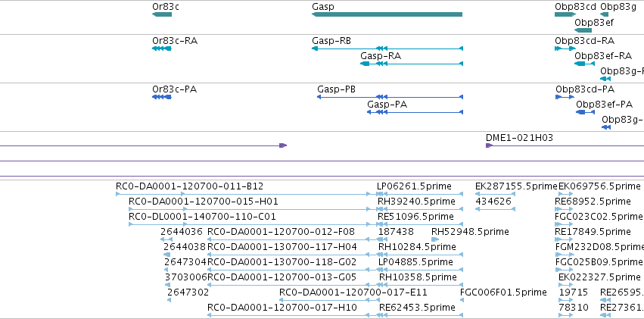Click the RC0-DA0001-120700-017-E11 label
The height and width of the screenshot is (319, 644).
pyautogui.click(x=353, y=292)
